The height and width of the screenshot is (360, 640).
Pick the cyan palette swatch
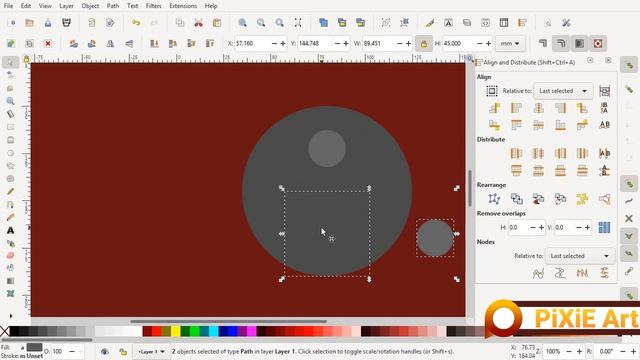point(213,331)
